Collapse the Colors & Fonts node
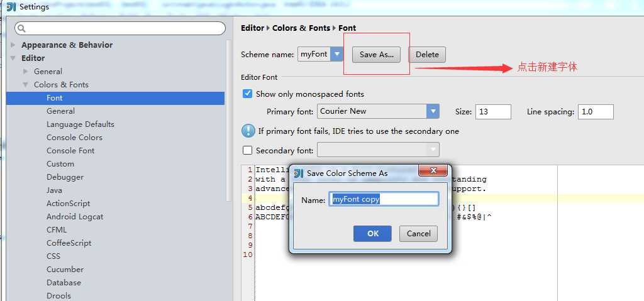The width and height of the screenshot is (644, 301). coord(25,84)
